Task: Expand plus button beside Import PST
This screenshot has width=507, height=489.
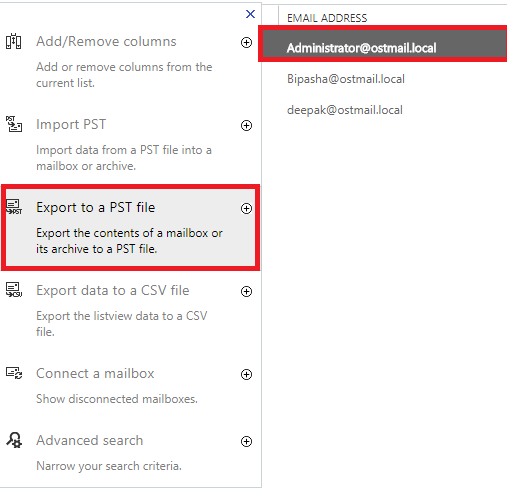Action: [x=246, y=125]
